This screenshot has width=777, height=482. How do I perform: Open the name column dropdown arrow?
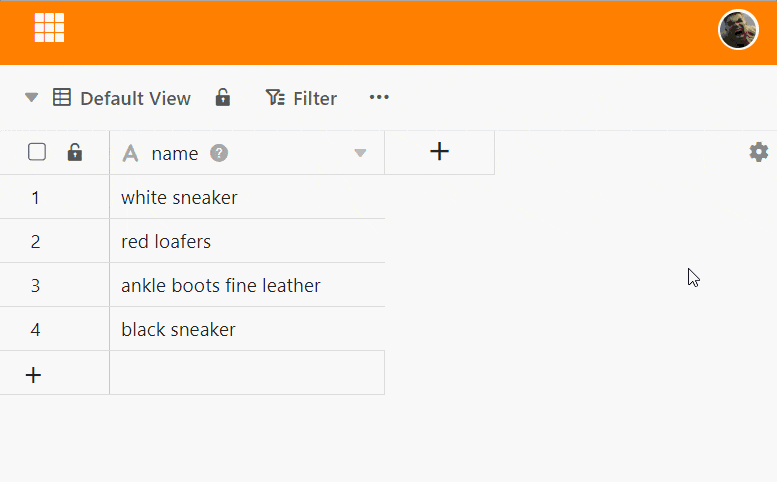(x=361, y=153)
